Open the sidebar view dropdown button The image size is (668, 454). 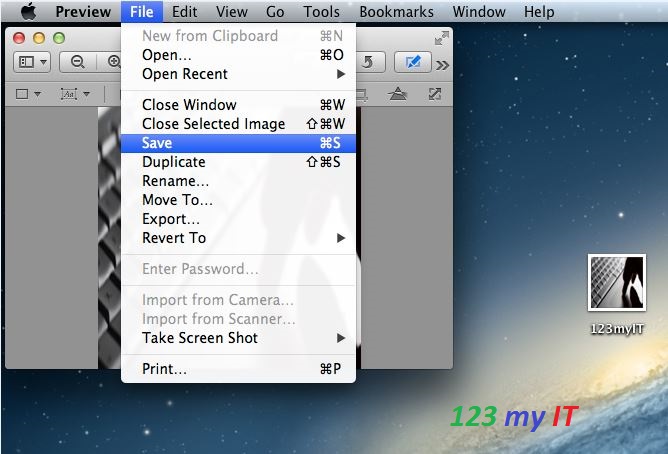pyautogui.click(x=32, y=62)
